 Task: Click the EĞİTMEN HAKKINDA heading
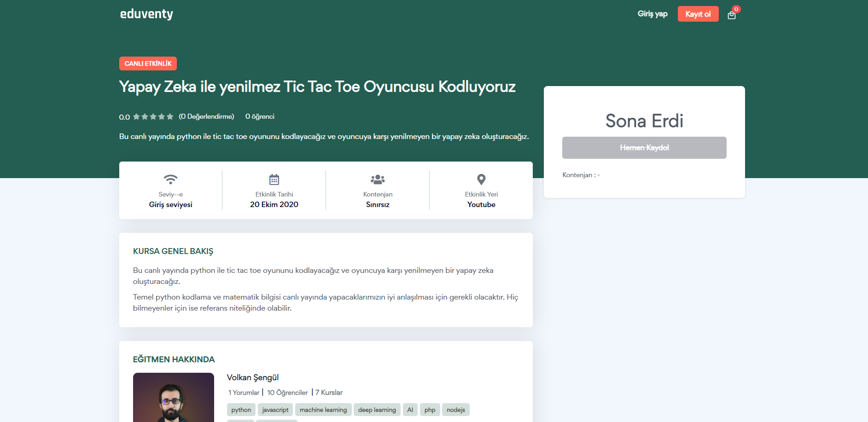pyautogui.click(x=174, y=359)
